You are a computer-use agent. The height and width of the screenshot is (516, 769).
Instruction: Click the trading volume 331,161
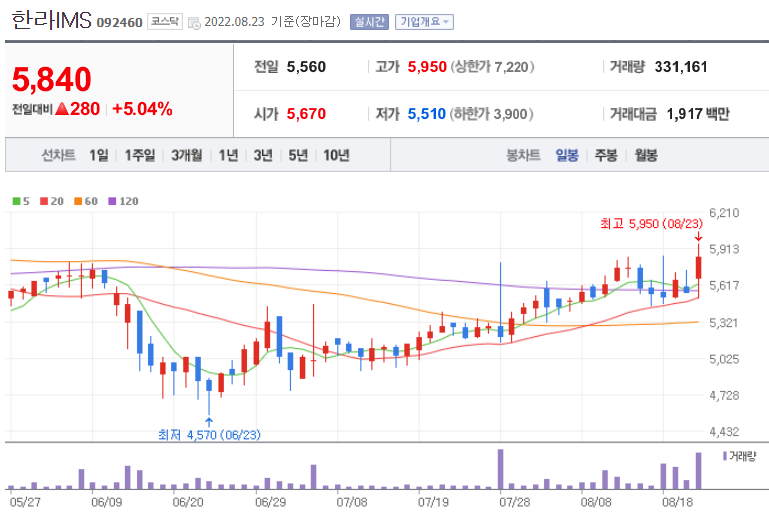coord(681,67)
